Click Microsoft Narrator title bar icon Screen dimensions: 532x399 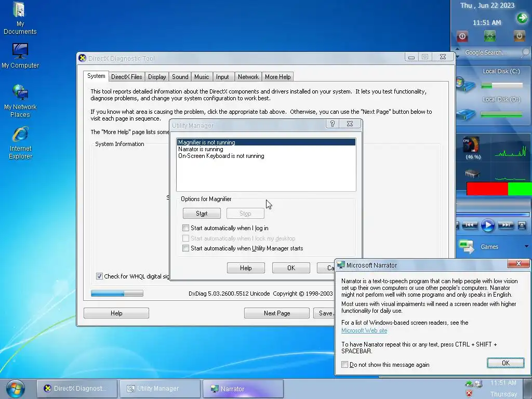pos(341,265)
